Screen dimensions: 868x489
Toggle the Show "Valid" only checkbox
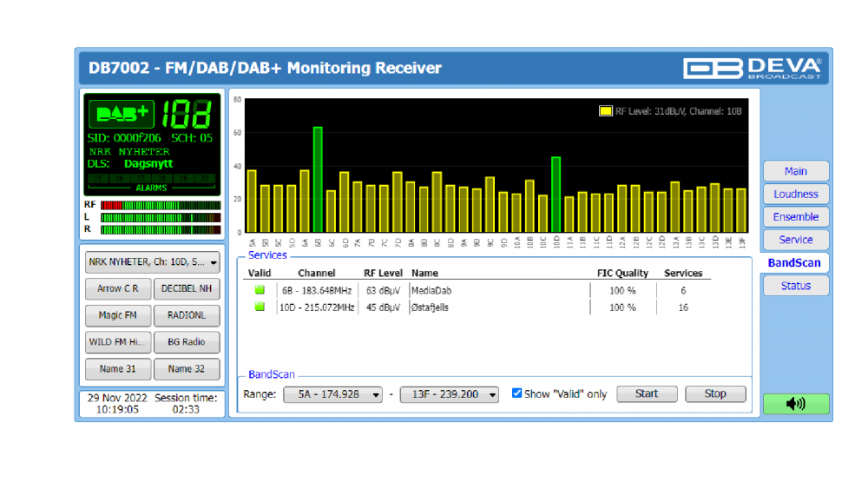click(517, 393)
